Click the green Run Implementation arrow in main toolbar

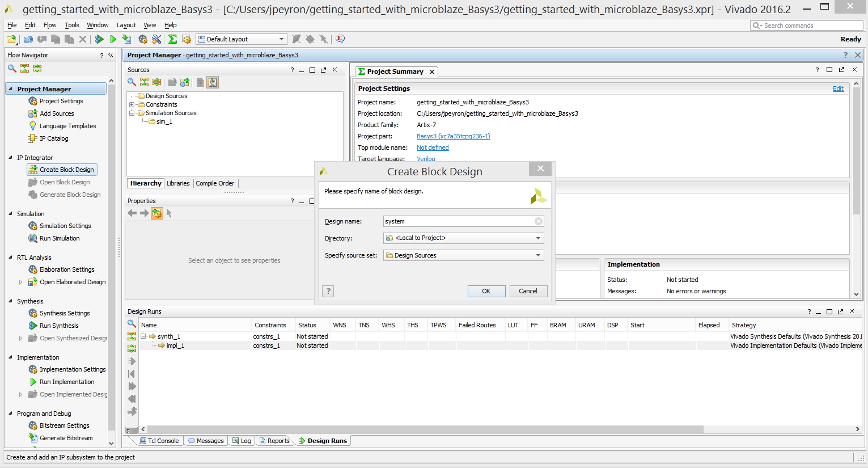pos(113,39)
